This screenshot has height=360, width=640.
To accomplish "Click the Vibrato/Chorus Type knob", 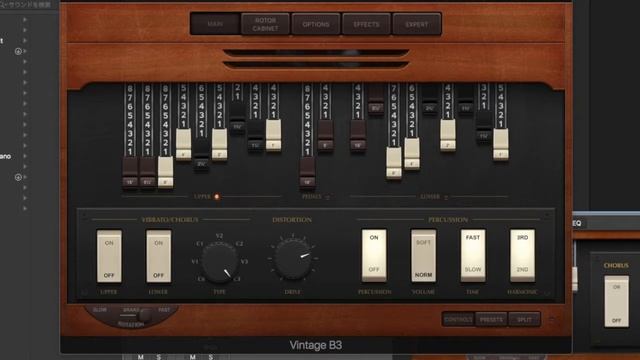I will (220, 263).
